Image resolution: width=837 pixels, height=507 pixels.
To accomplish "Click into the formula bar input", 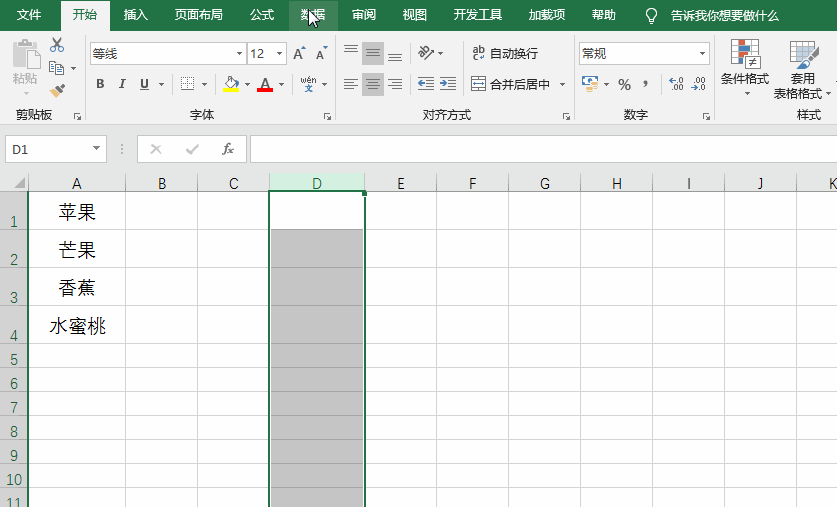I will coord(543,149).
